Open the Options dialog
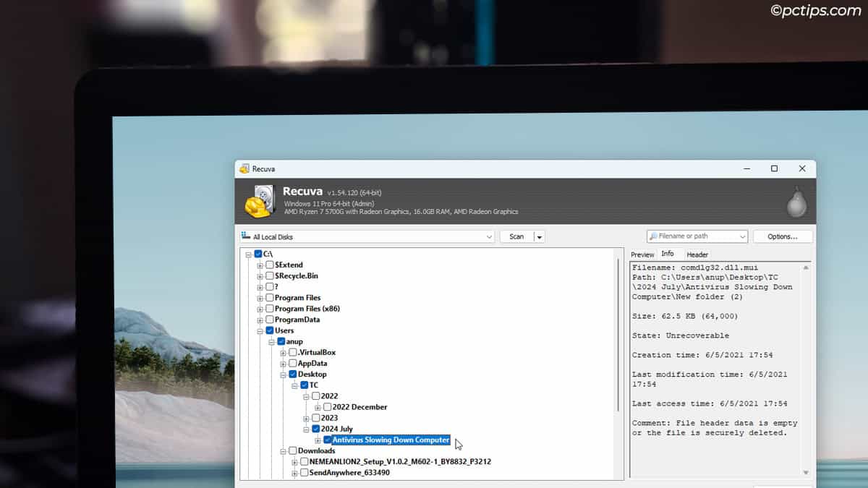The height and width of the screenshot is (488, 868). tap(782, 236)
